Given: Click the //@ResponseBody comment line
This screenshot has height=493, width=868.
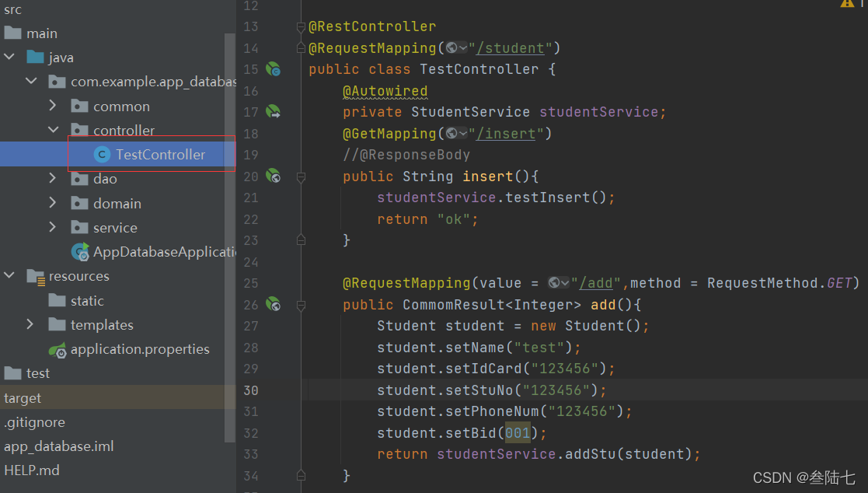Looking at the screenshot, I should coord(406,155).
